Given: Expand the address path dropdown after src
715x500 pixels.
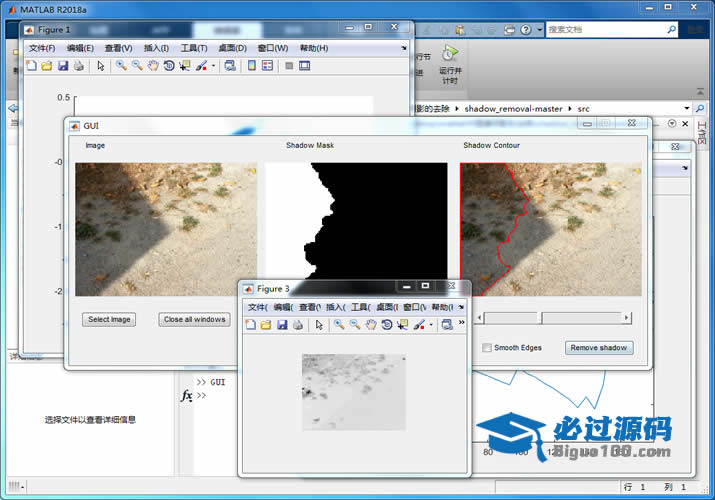Looking at the screenshot, I should (x=685, y=108).
